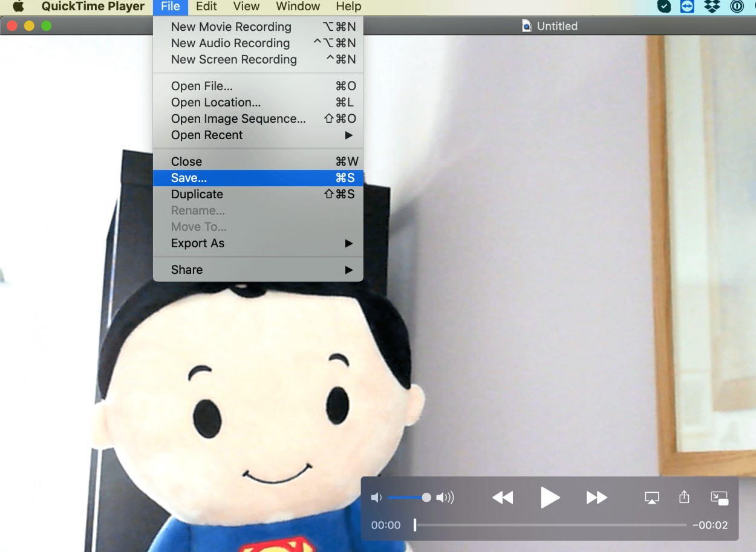The image size is (756, 552).
Task: Choose Duplicate from the File menu
Action: 258,194
